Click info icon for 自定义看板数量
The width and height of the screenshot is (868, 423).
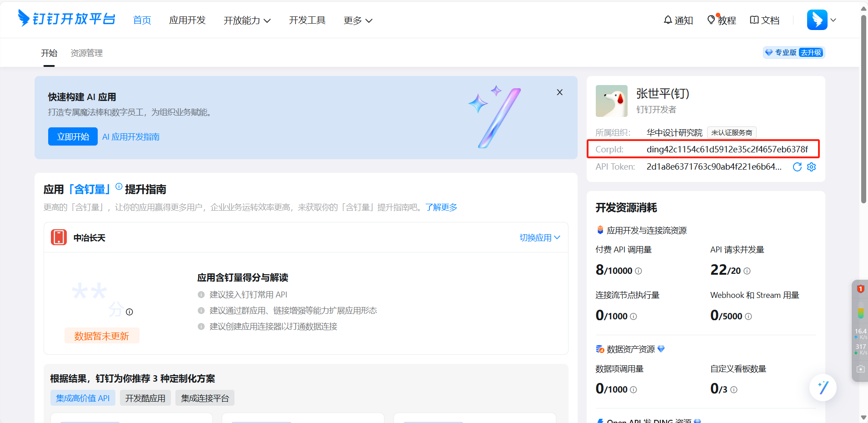click(x=734, y=390)
